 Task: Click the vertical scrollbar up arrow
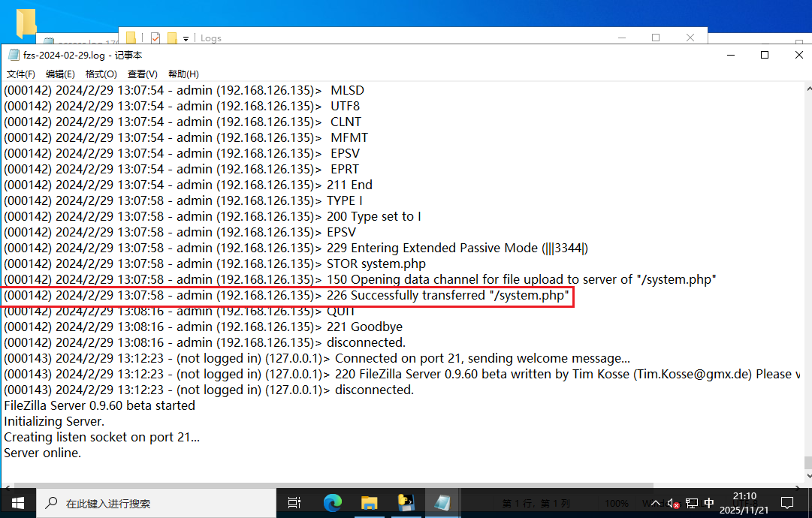click(x=808, y=89)
